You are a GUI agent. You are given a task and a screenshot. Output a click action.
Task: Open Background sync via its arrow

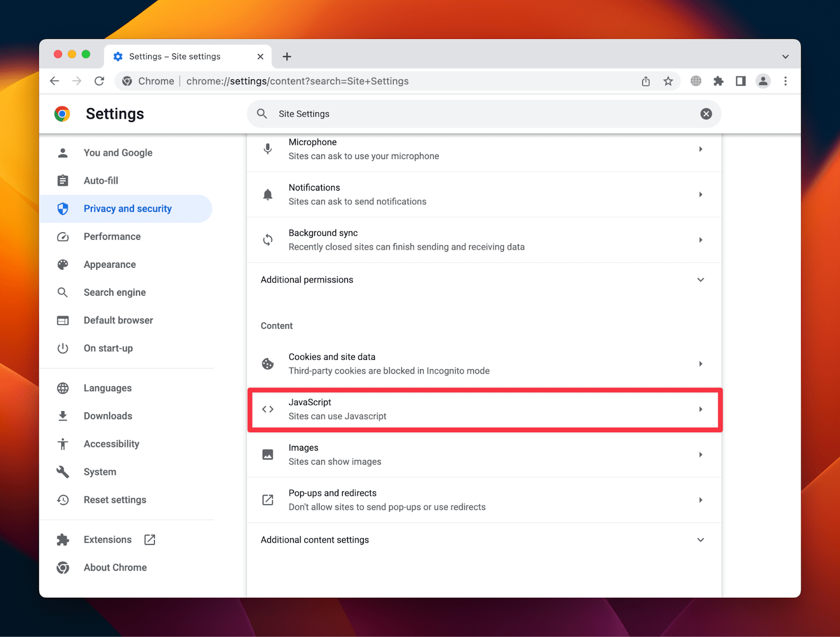click(x=701, y=240)
